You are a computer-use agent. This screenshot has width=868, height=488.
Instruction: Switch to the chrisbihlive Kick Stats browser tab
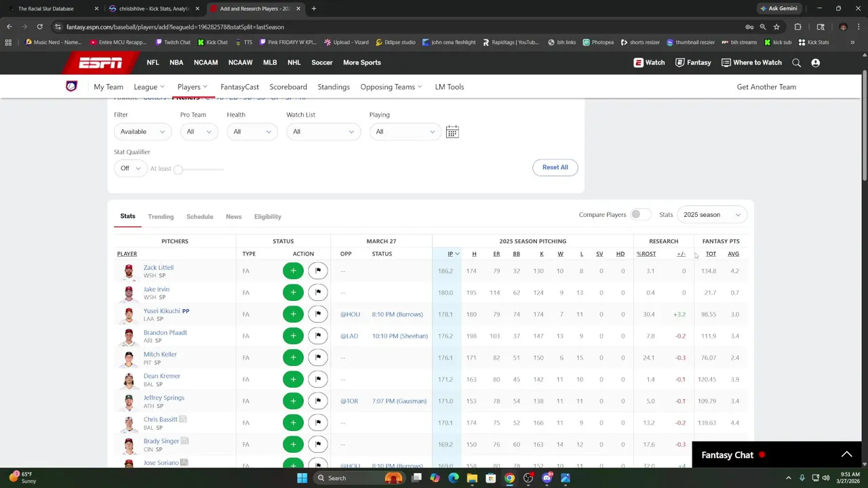pyautogui.click(x=155, y=9)
